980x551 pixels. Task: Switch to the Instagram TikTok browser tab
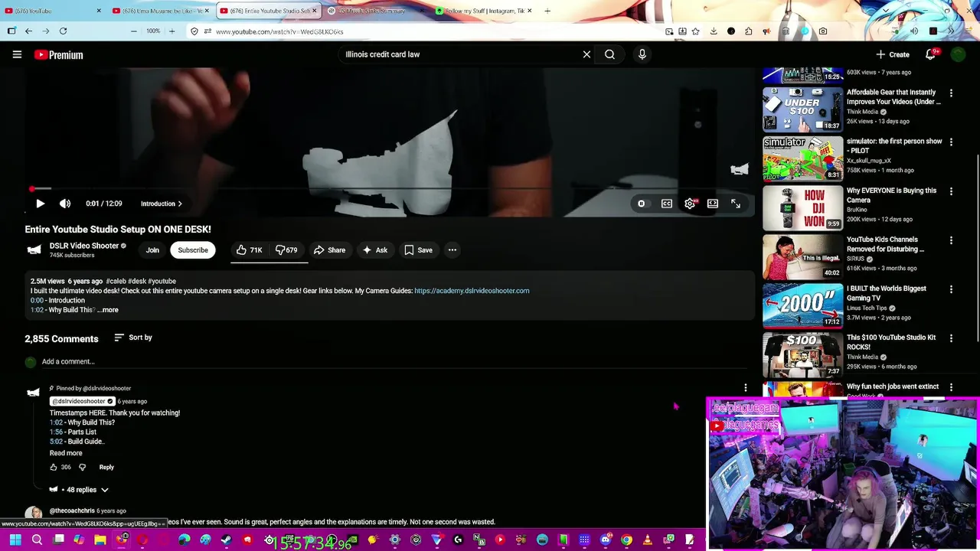482,11
